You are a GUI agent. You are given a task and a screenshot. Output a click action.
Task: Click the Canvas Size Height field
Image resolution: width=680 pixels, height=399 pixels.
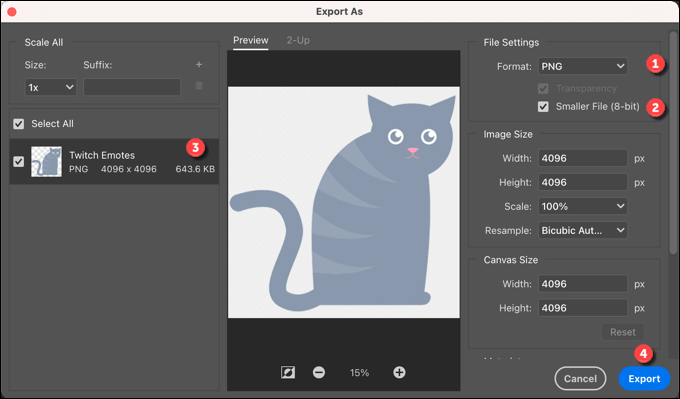click(583, 308)
